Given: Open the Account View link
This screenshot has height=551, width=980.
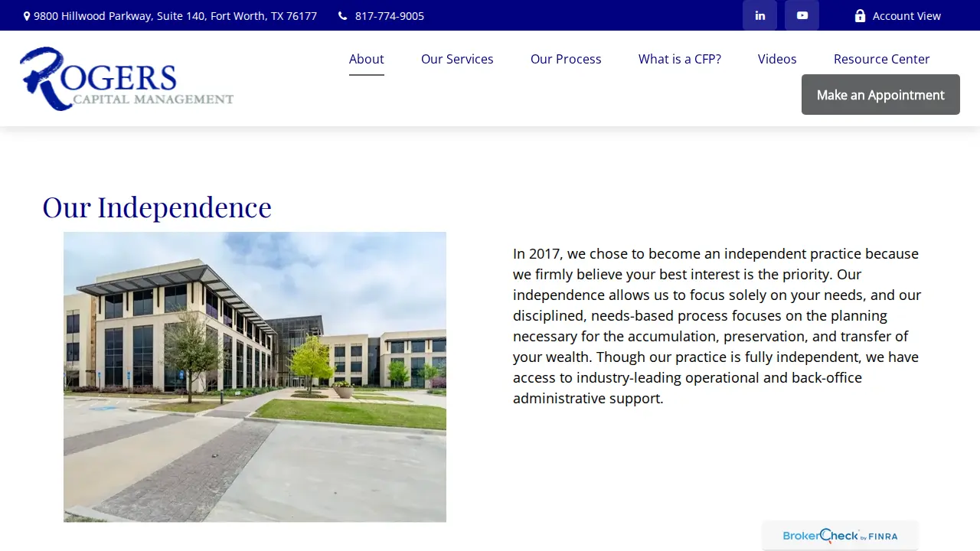Looking at the screenshot, I should pyautogui.click(x=897, y=16).
